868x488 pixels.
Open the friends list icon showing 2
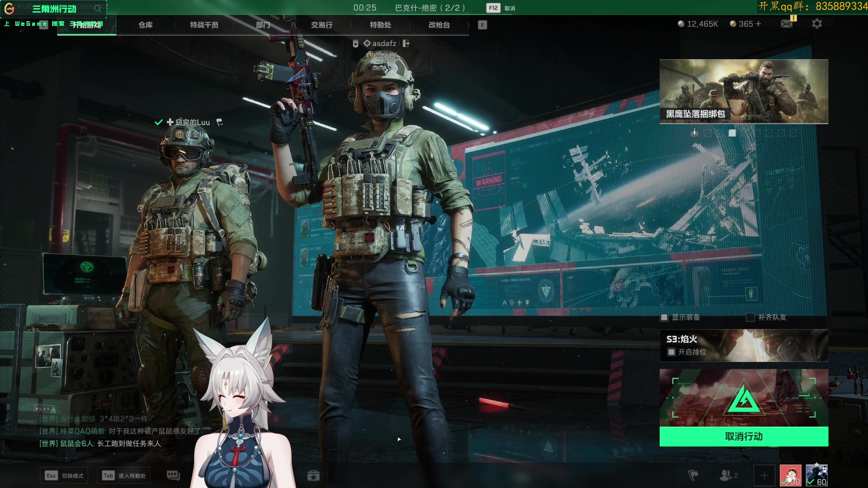coord(728,475)
